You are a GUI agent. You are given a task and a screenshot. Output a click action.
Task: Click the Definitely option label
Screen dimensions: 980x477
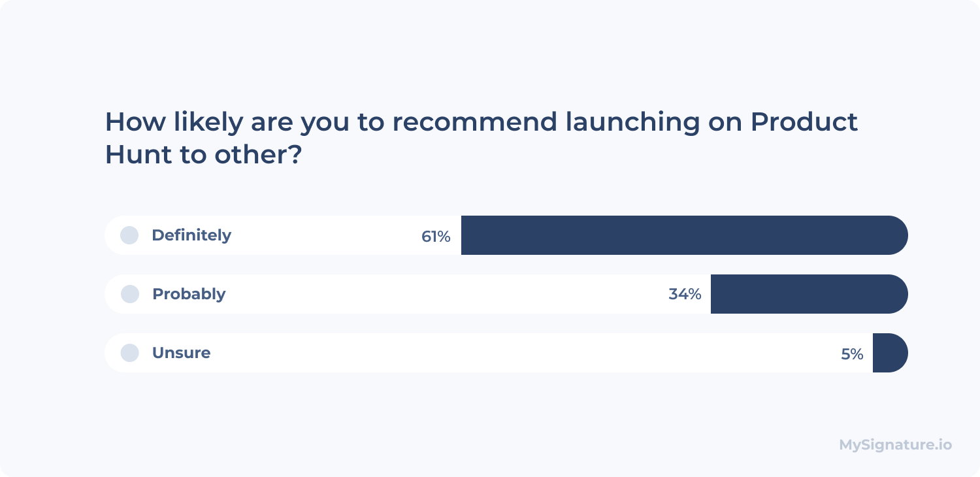tap(191, 235)
